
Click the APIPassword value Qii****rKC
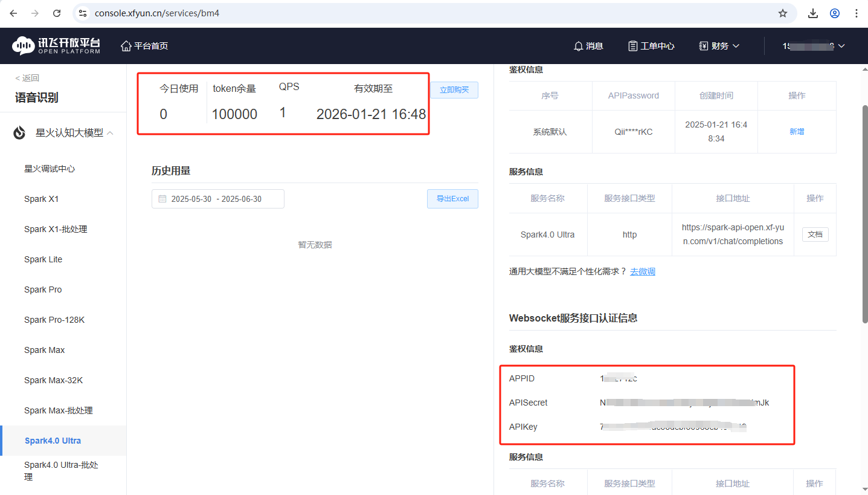633,131
